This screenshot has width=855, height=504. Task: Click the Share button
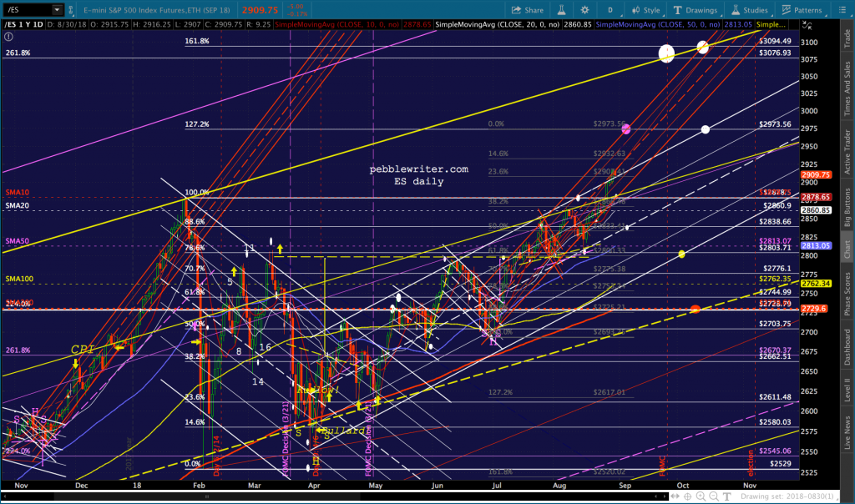click(528, 10)
